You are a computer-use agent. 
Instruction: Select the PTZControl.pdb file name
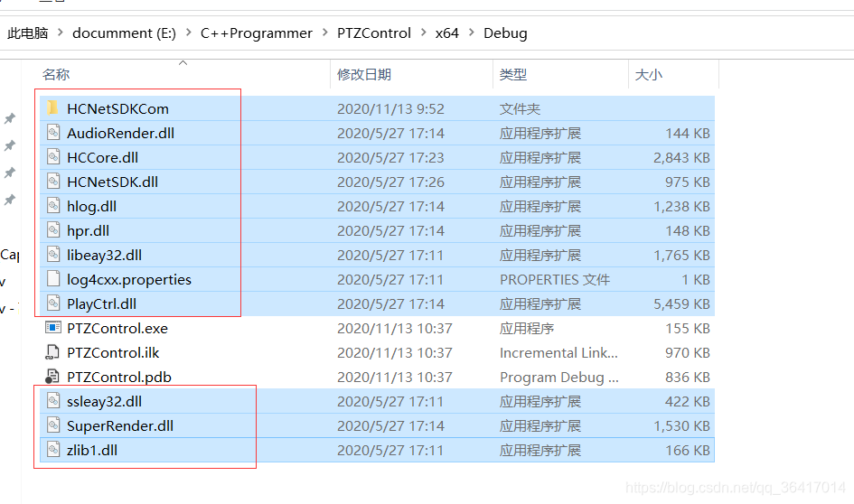[x=118, y=378]
